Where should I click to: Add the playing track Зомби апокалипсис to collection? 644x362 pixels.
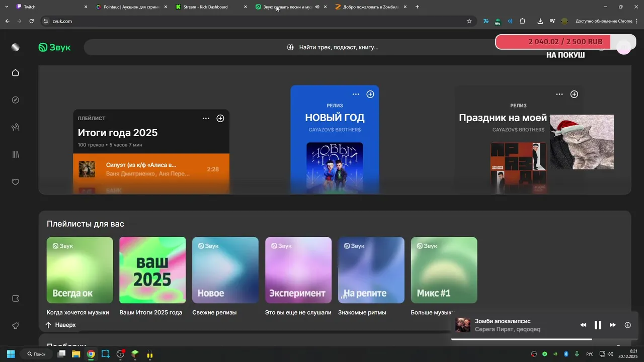tap(627, 325)
